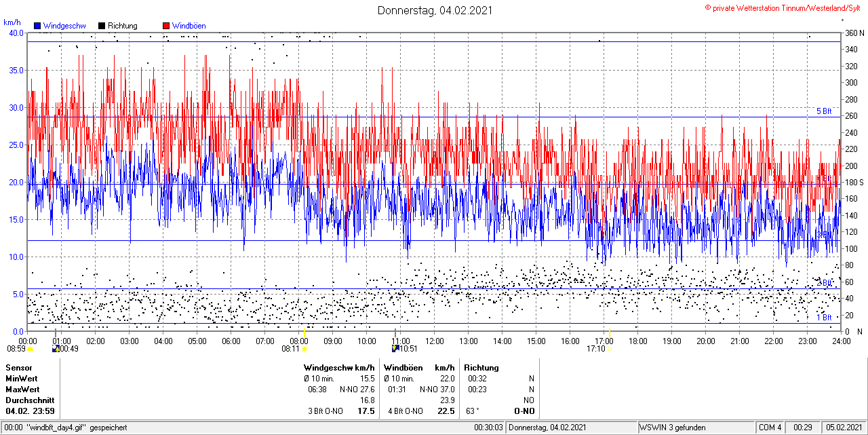Click the bold O-NO current direction
This screenshot has height=435, width=868.
524,411
